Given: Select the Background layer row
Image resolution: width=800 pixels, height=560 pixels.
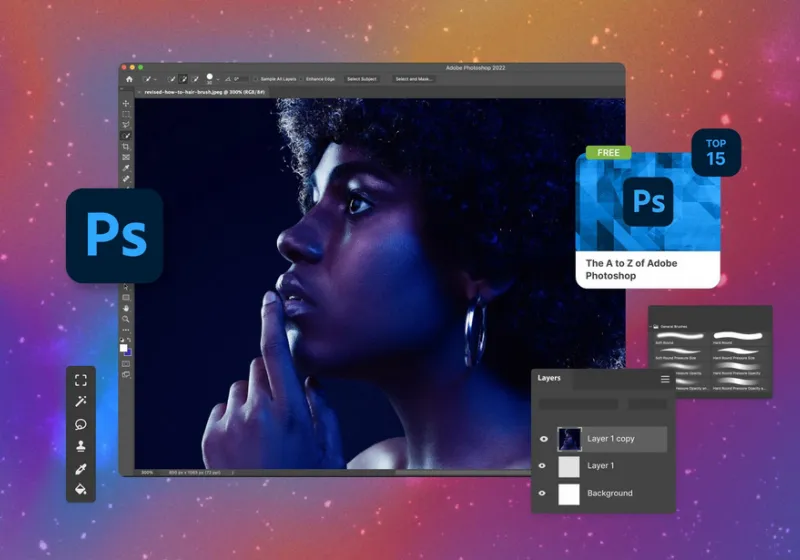Looking at the screenshot, I should click(x=604, y=493).
